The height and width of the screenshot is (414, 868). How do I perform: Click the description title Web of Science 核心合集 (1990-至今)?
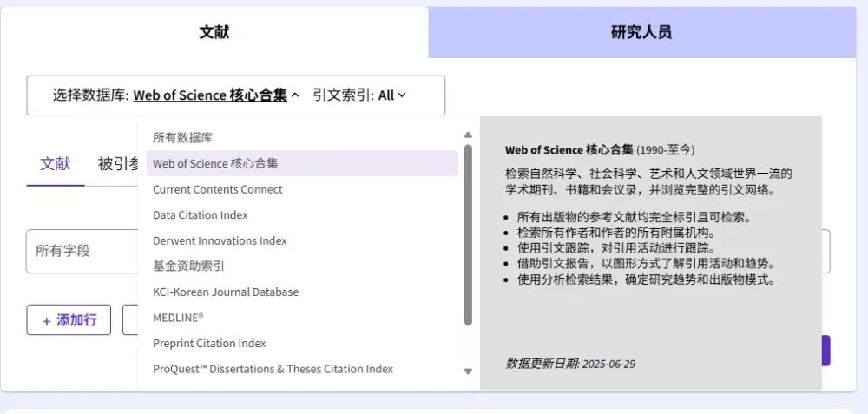click(600, 150)
